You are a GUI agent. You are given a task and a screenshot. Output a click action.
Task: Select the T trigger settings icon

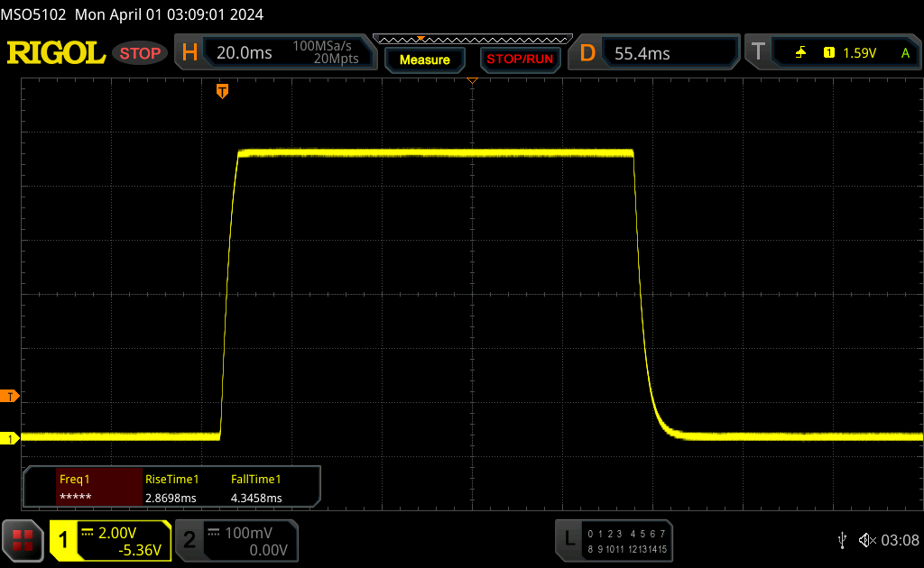[x=758, y=53]
